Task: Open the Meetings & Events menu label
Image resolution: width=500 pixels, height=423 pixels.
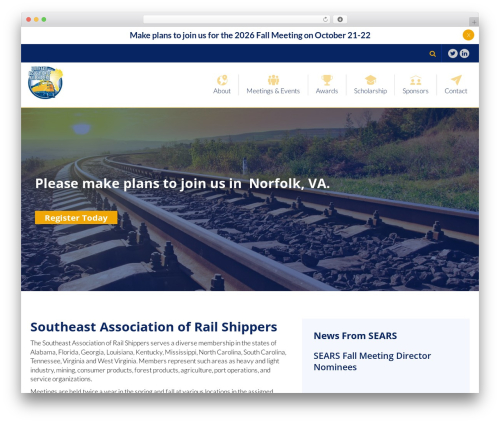Action: pyautogui.click(x=273, y=91)
